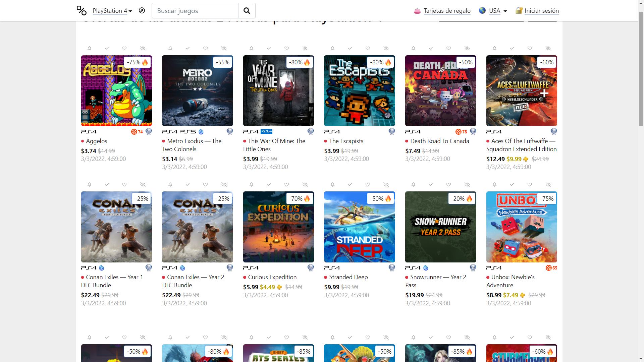This screenshot has height=362, width=644.
Task: Click the bell alert icon above Aggelos
Action: [x=89, y=48]
